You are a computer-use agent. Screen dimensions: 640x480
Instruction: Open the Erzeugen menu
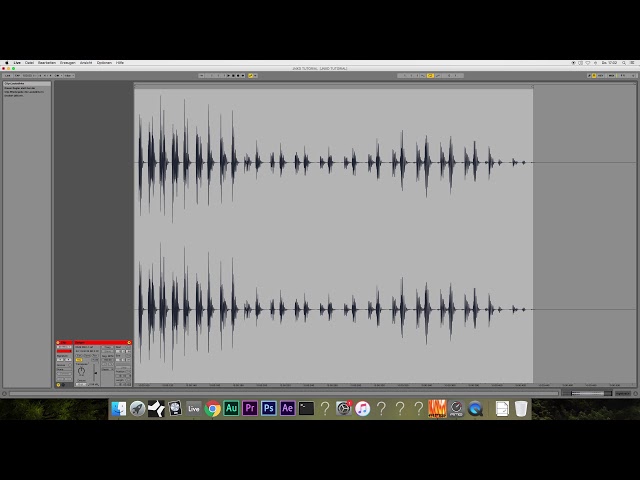(x=68, y=63)
